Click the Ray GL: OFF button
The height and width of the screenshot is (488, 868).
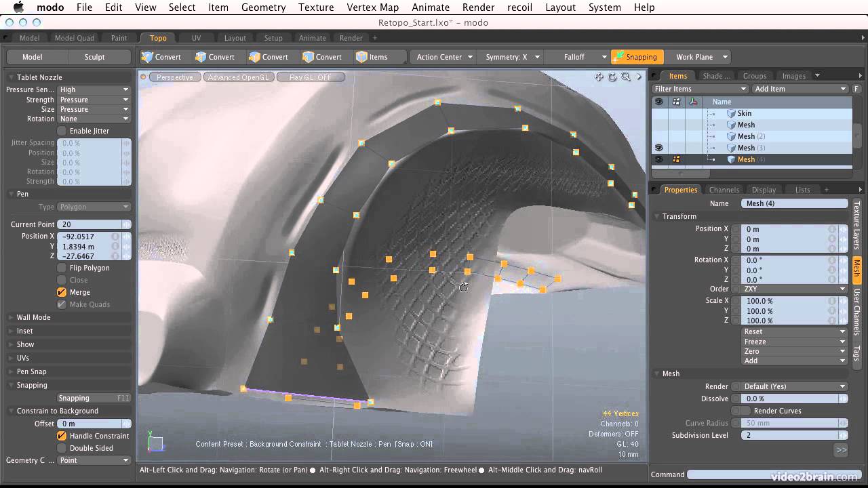coord(311,77)
